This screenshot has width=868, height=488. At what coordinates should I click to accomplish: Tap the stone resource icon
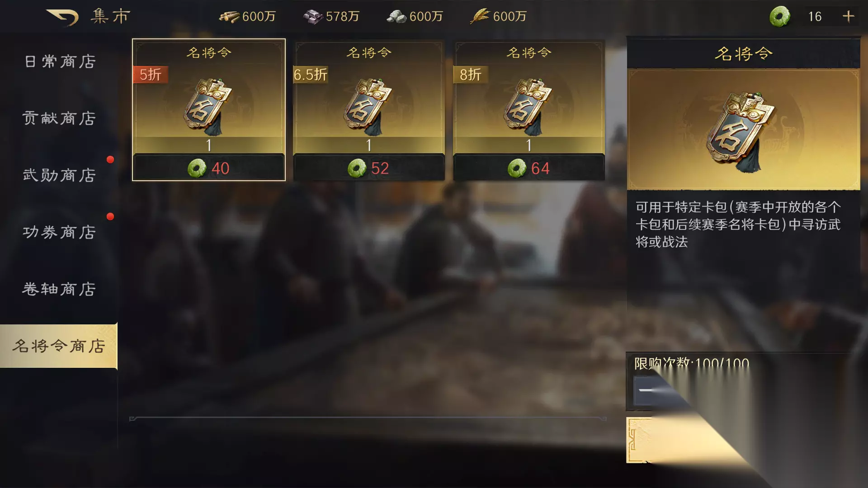396,17
